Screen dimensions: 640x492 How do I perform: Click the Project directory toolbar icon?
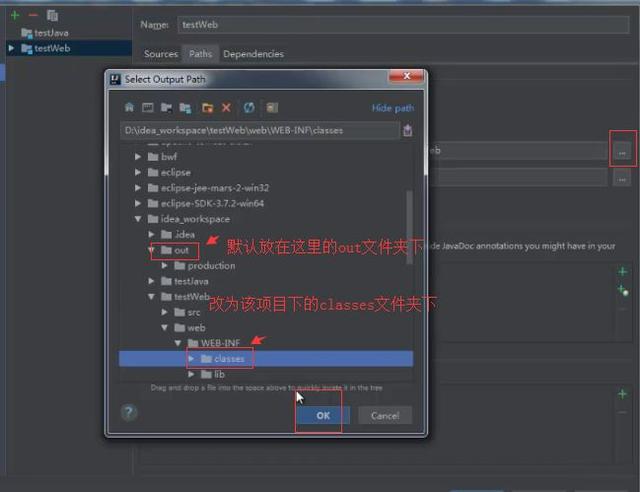(167, 107)
